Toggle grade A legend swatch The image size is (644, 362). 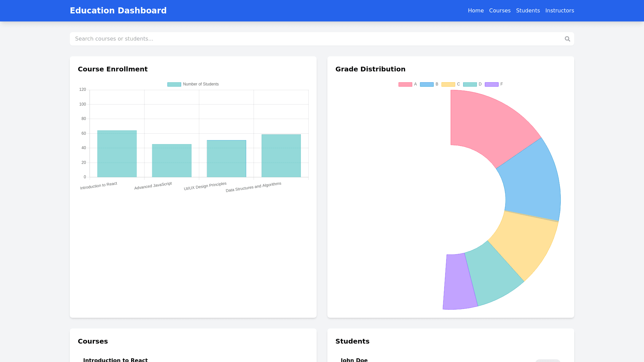pos(405,84)
